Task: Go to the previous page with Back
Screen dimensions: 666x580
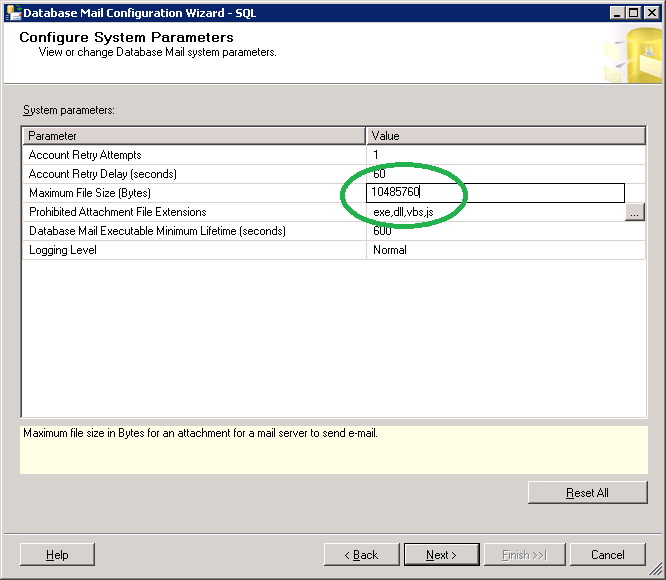Action: click(361, 555)
